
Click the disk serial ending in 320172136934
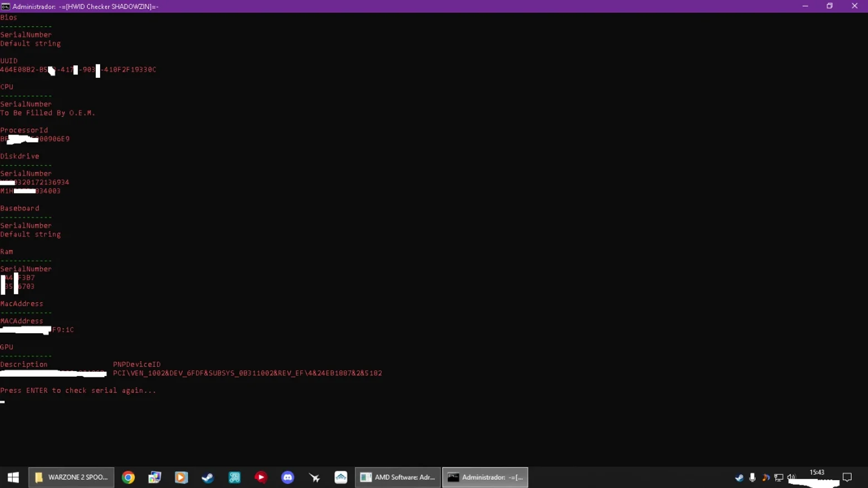point(34,183)
